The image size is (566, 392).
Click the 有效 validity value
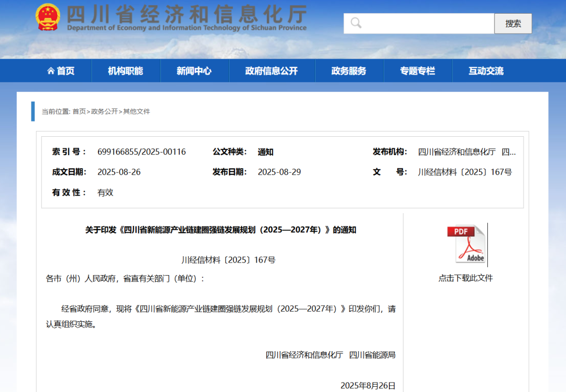tap(105, 193)
